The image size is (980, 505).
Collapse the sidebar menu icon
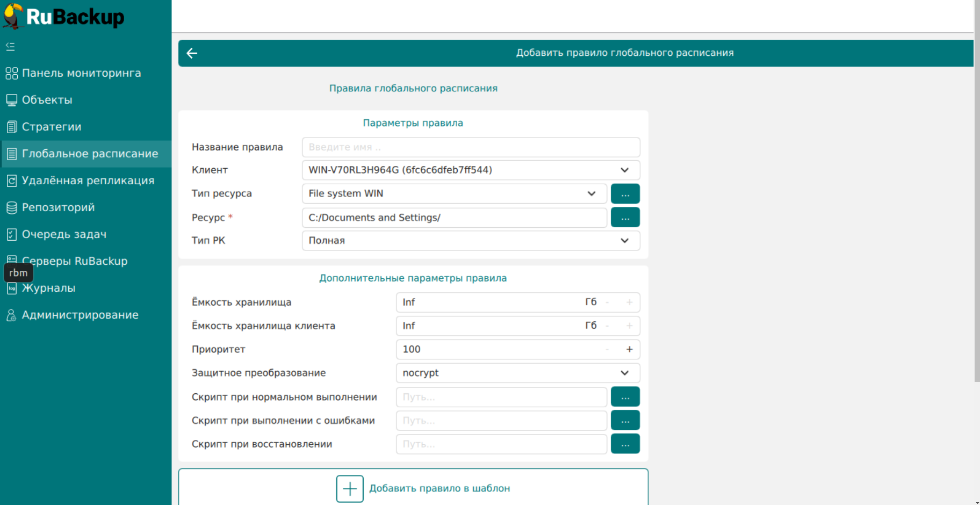point(10,47)
